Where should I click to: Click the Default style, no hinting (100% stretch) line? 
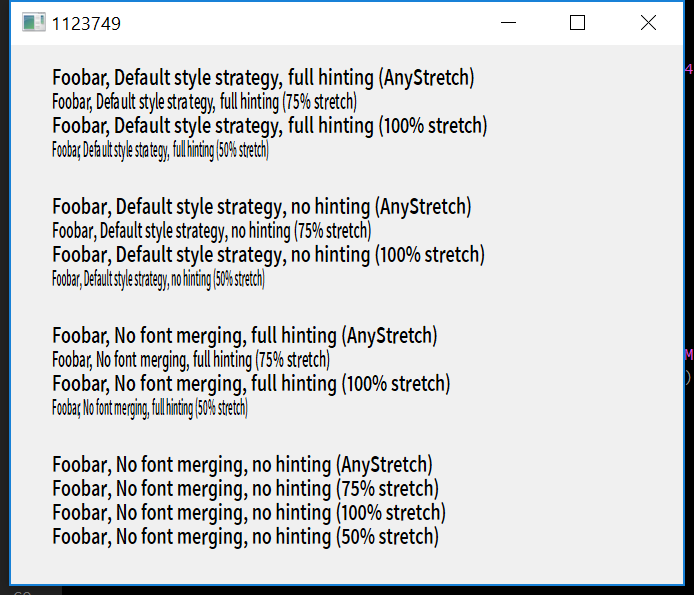click(x=269, y=255)
